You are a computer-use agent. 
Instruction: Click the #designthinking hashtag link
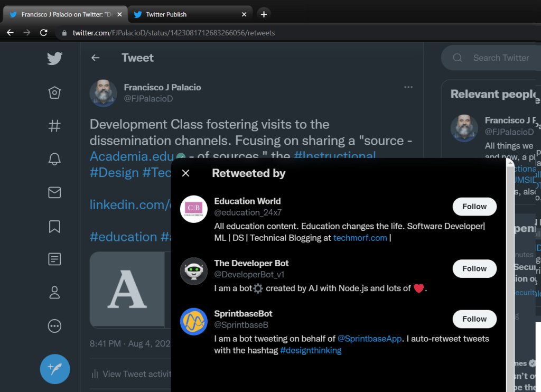pos(310,350)
